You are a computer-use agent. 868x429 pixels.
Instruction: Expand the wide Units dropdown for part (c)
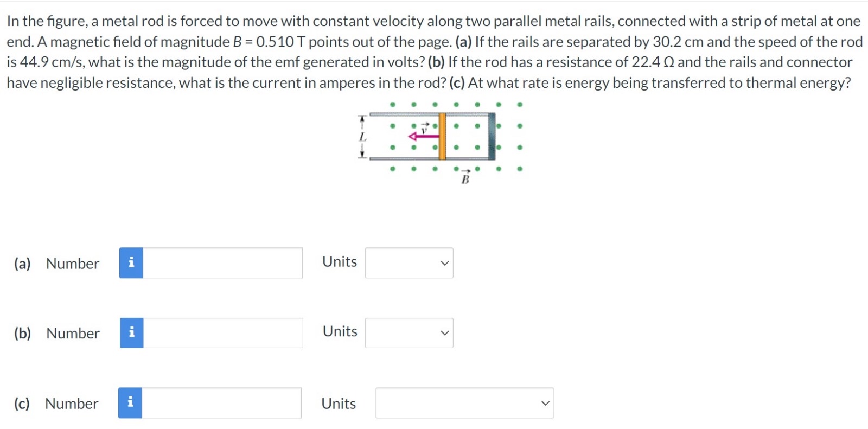click(x=464, y=403)
